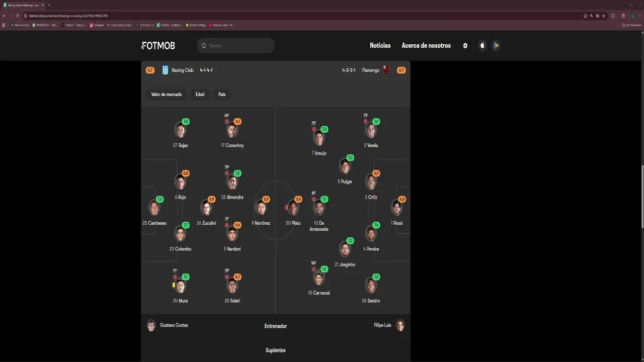Open the X Home bookmark
644x362 pixels.
pyautogui.click(x=145, y=25)
